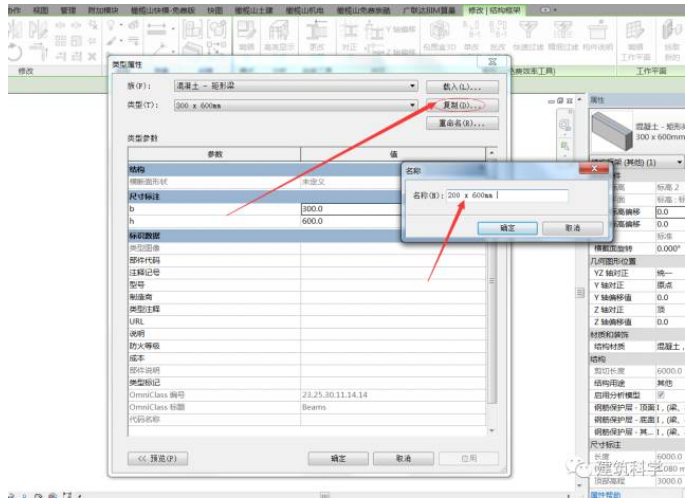Select the 修改 | 结构框架 tab
Image resolution: width=689 pixels, height=499 pixels.
(494, 10)
